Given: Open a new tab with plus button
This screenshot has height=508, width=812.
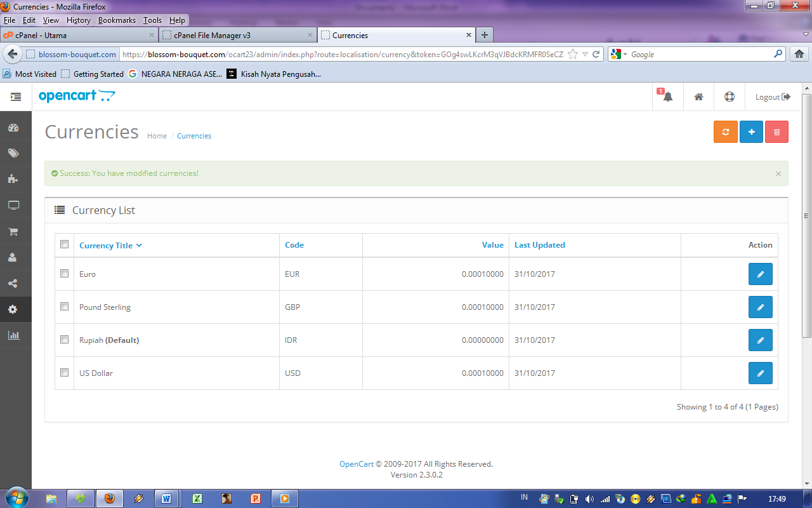Looking at the screenshot, I should click(x=485, y=35).
